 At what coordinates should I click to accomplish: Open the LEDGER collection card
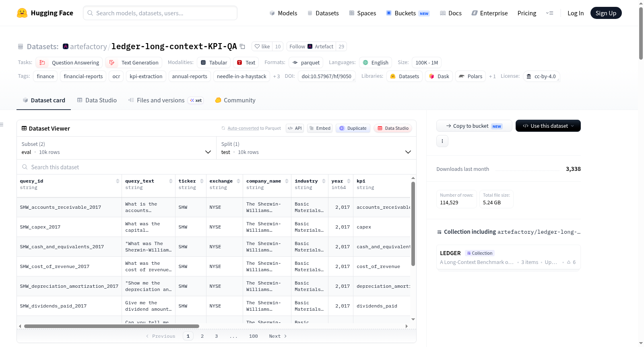[x=508, y=258]
